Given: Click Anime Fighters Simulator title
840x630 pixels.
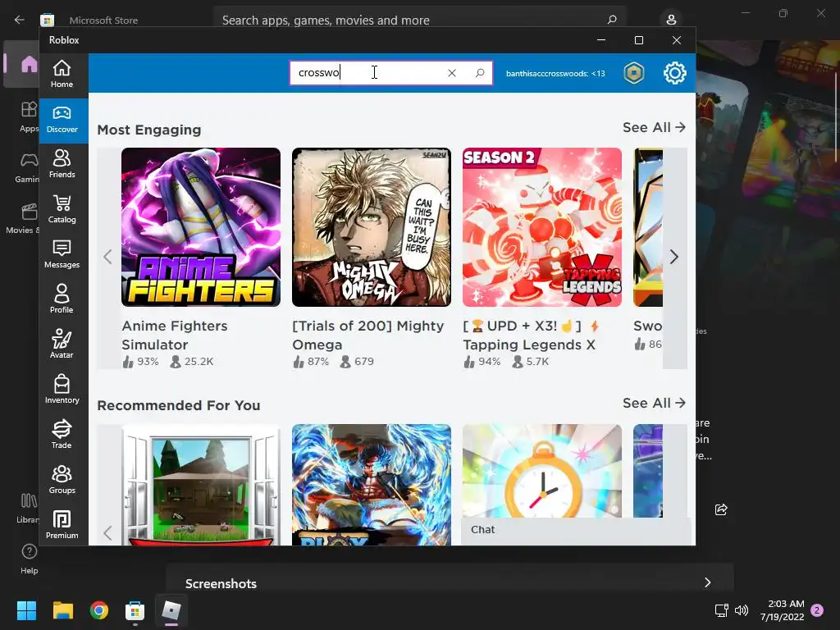Looking at the screenshot, I should tap(175, 336).
